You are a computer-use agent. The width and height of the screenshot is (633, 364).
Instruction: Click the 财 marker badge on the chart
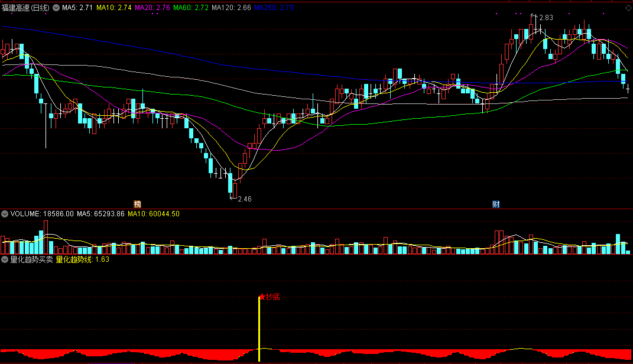(496, 204)
